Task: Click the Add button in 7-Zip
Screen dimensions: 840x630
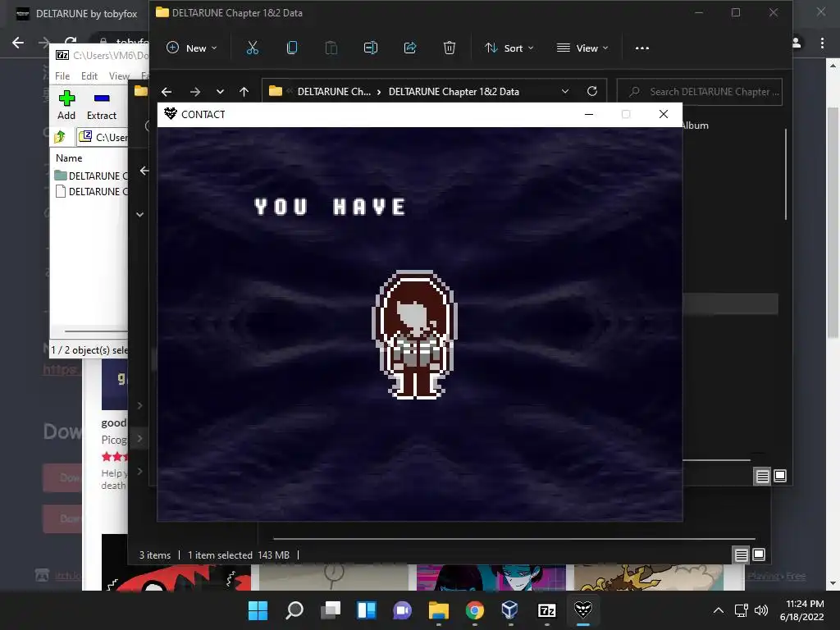Action: [66, 106]
